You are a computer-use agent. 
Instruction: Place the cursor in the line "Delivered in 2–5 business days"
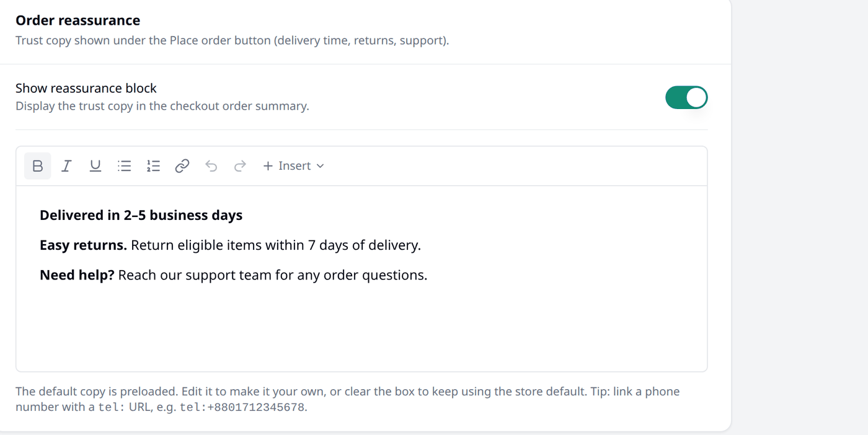(141, 215)
